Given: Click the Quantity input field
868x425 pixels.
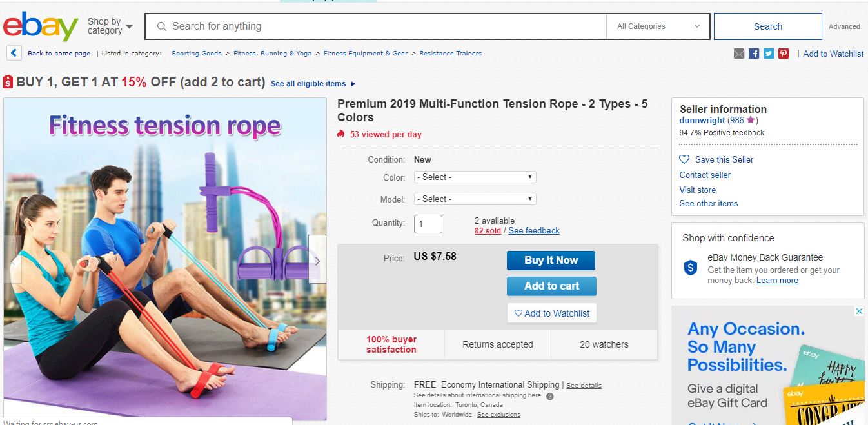Looking at the screenshot, I should pyautogui.click(x=428, y=224).
